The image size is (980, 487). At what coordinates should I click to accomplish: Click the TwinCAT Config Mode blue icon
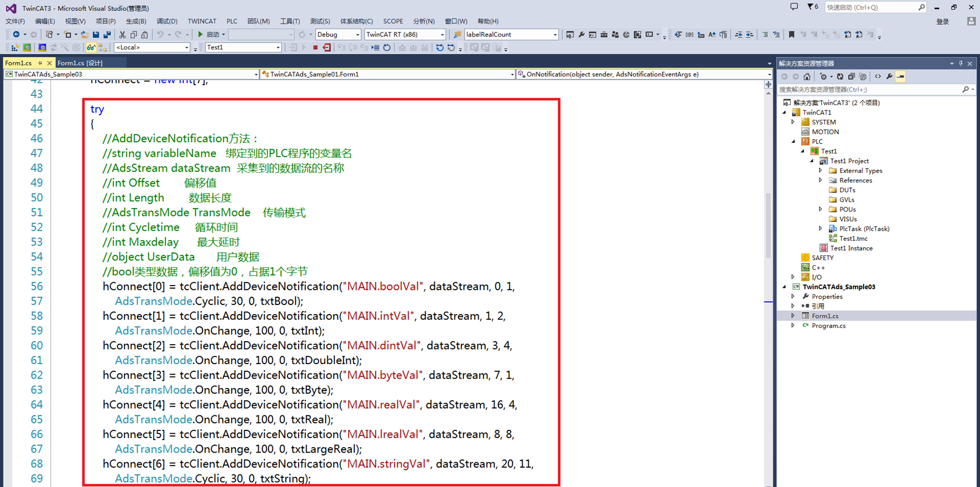point(42,47)
